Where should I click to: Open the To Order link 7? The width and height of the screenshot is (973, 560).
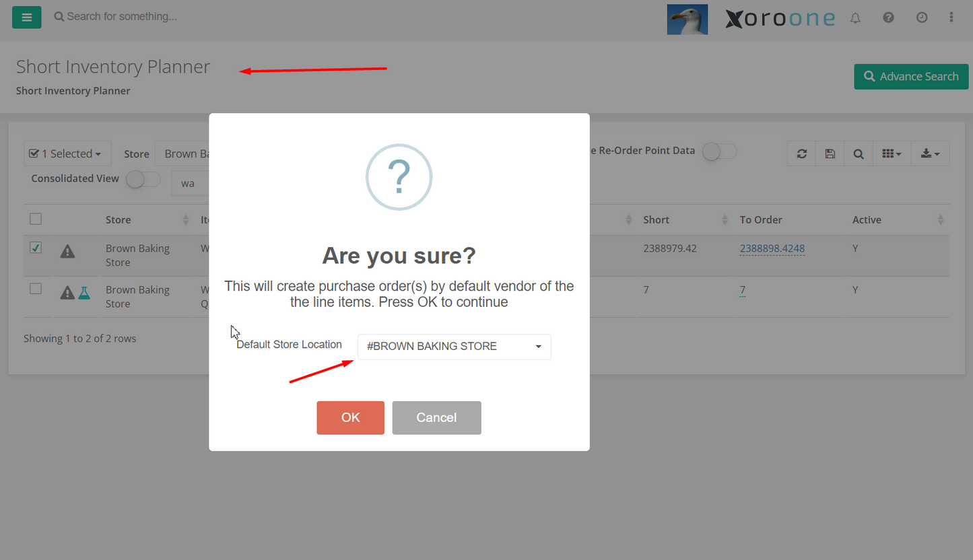(x=743, y=290)
